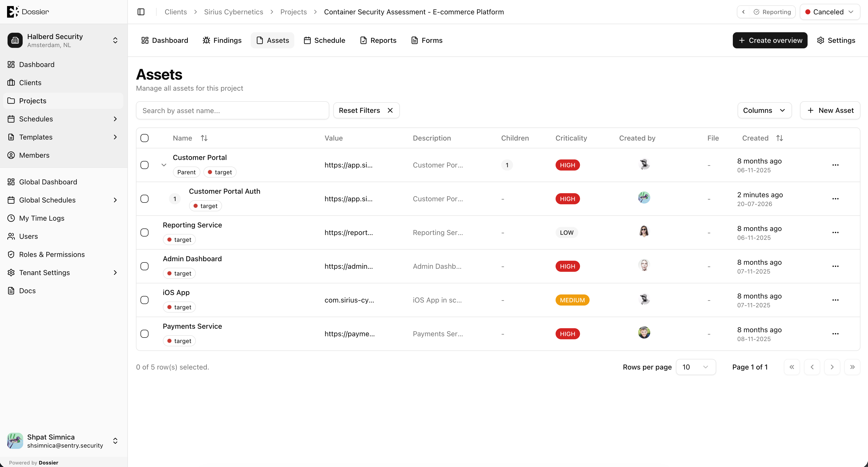Open Rows per page dropdown
868x467 pixels.
click(x=696, y=367)
